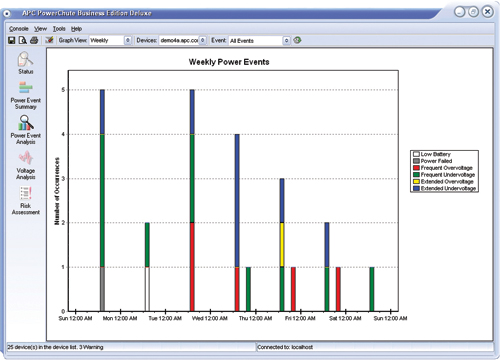Open Power Event Summary in the sidebar
This screenshot has width=500, height=360.
coord(26,96)
